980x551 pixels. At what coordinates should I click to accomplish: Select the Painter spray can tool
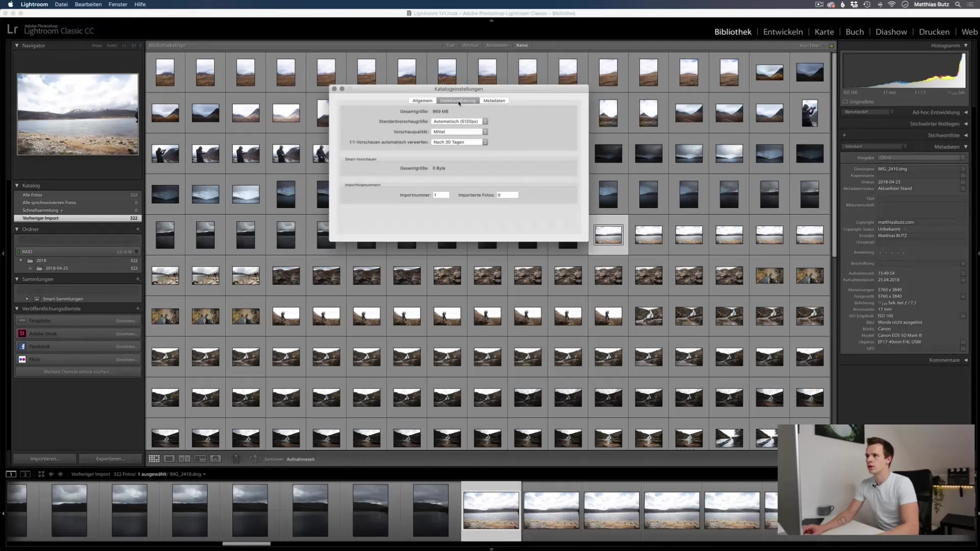[x=236, y=459]
